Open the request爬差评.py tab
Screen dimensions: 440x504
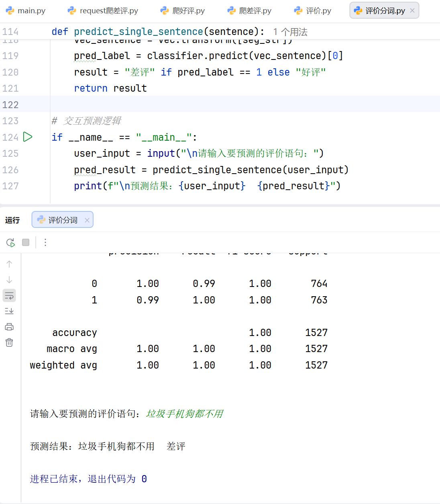[103, 11]
